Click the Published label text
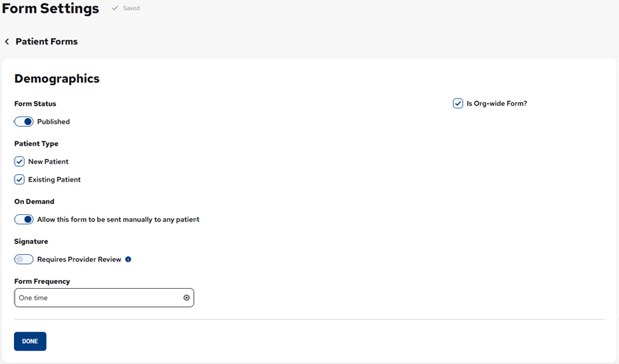 point(53,122)
